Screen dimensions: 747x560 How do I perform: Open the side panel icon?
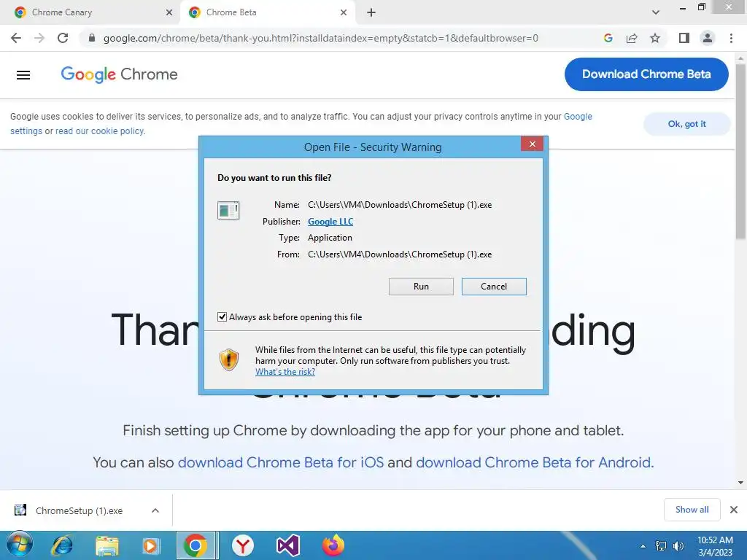click(x=684, y=38)
